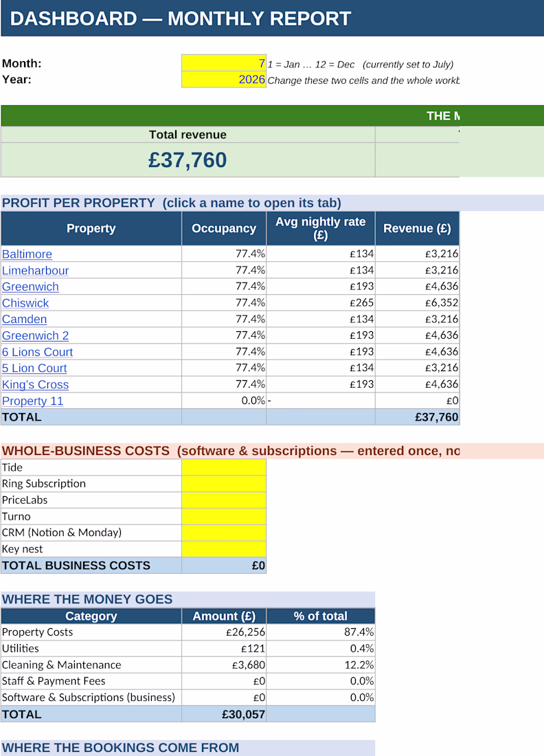Click the 'Occupancy' column header
Viewport: 544px width, 756px height.
point(223,229)
